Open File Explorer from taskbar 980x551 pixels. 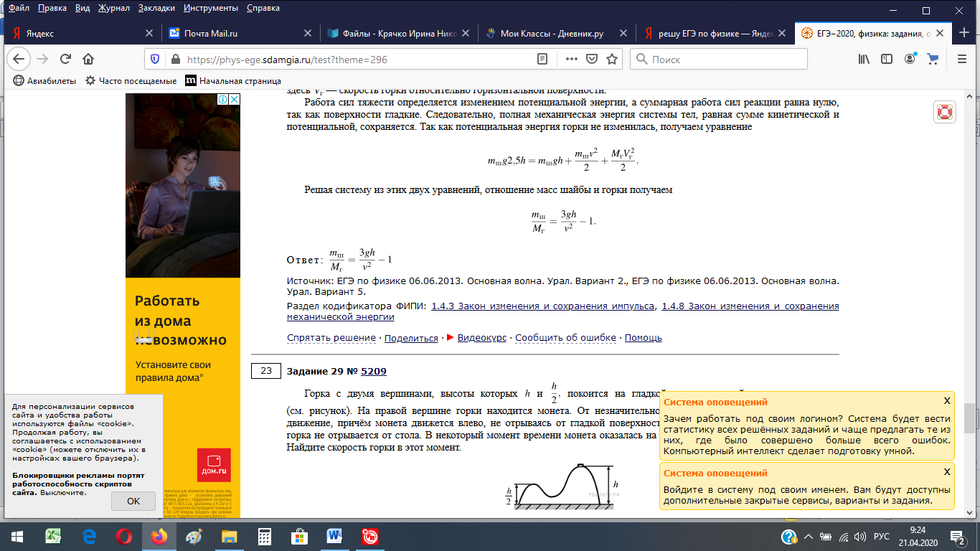pos(230,536)
